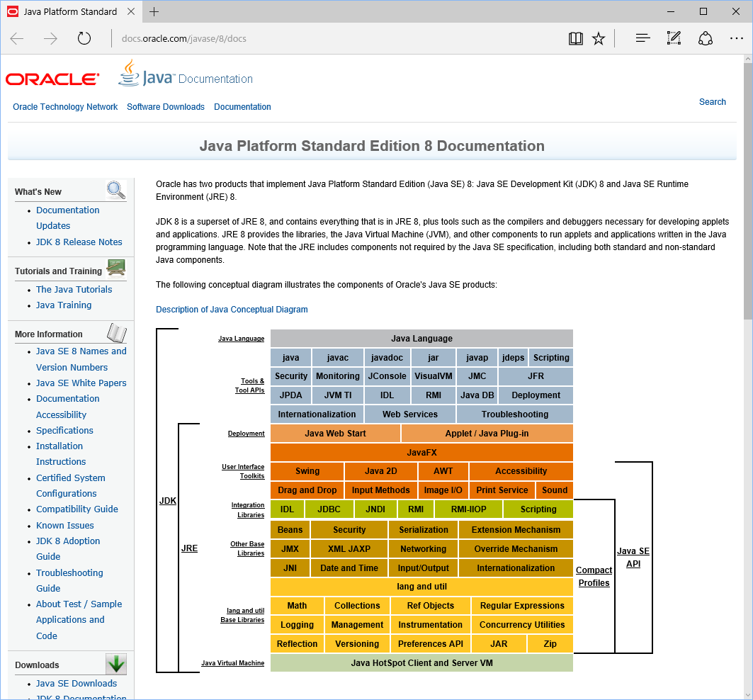Click the javac cell in diagram
This screenshot has width=753, height=700.
338,358
